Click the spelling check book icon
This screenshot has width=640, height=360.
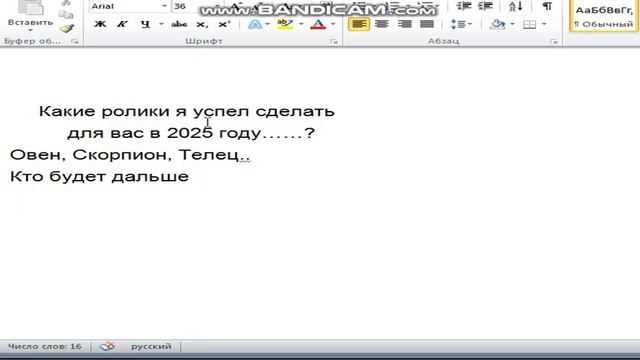tap(107, 347)
